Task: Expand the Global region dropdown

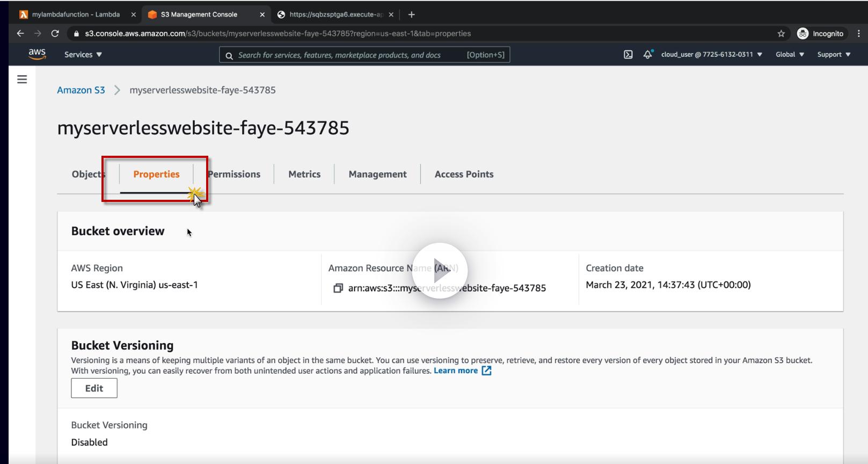Action: [x=790, y=54]
